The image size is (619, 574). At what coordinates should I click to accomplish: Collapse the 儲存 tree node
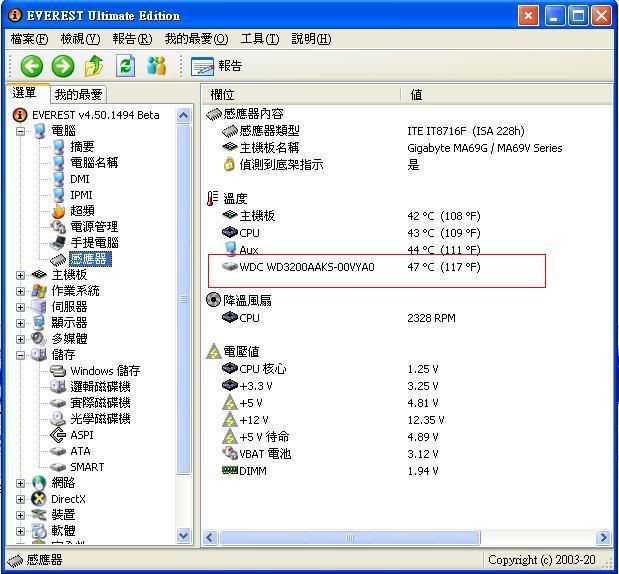[21, 355]
